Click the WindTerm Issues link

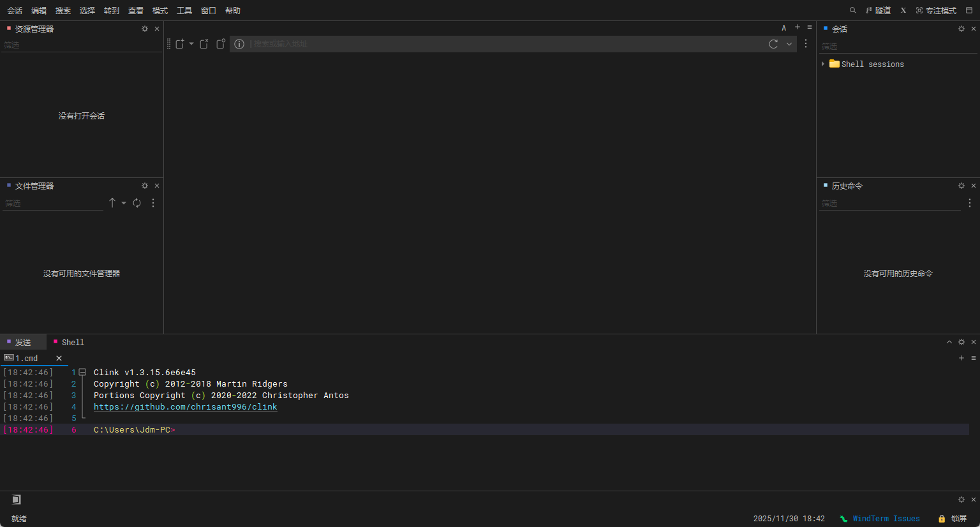(x=886, y=519)
